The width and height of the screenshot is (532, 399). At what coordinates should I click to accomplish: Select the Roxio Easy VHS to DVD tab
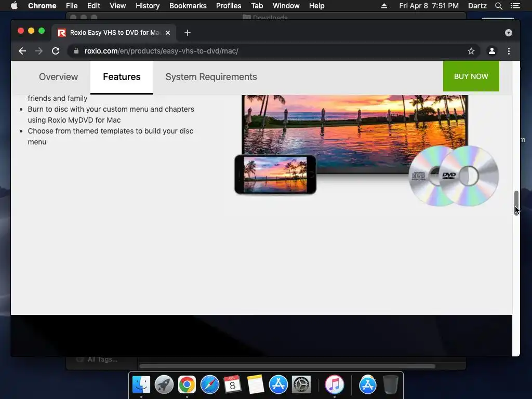tap(114, 33)
